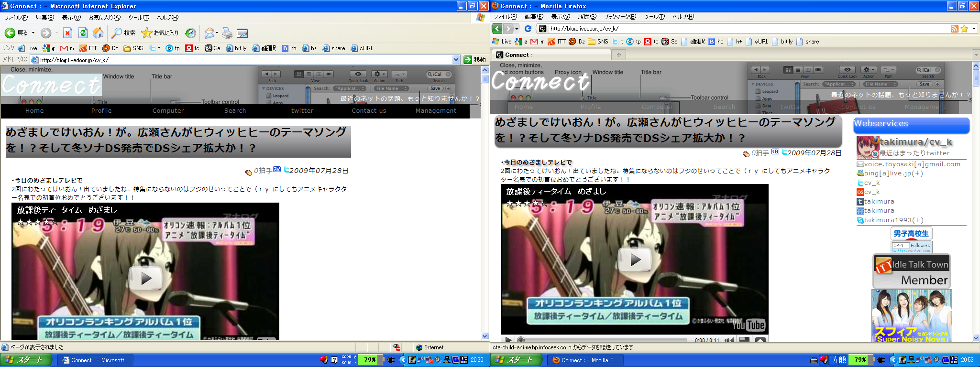Open 履歴(S) menu in Firefox

pos(587,17)
